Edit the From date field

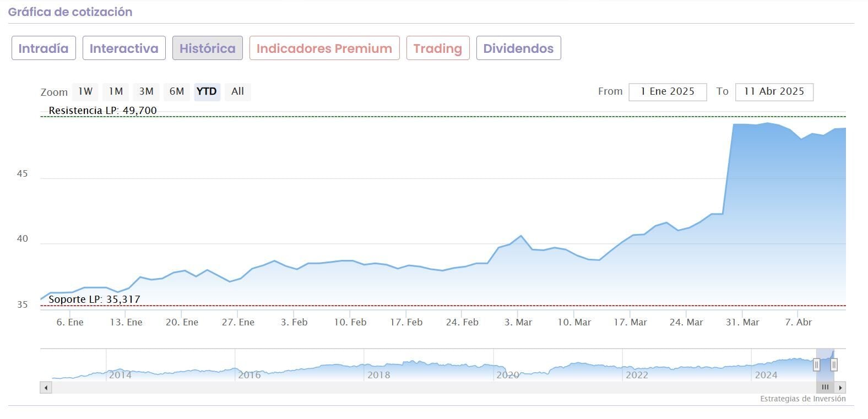668,92
